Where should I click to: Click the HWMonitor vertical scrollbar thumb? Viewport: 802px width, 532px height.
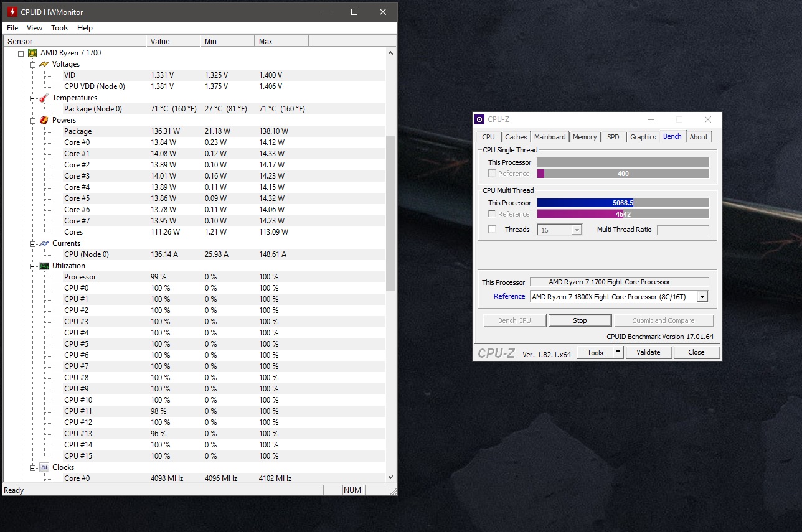(391, 213)
